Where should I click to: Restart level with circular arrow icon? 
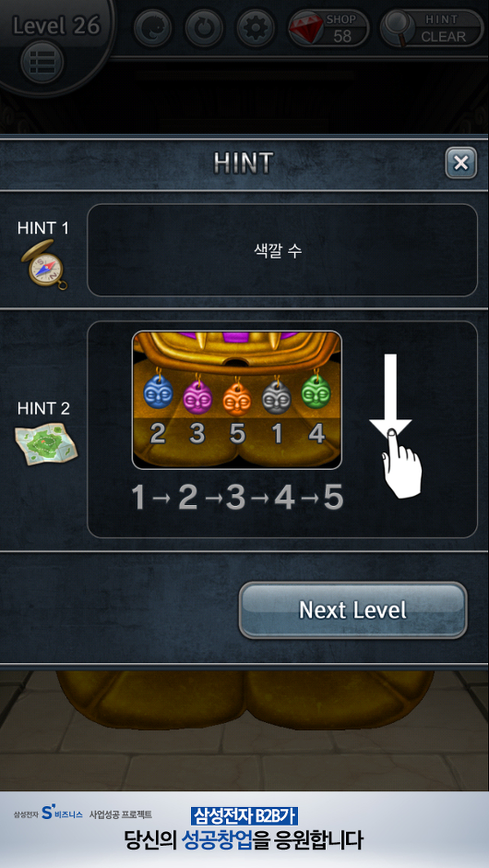click(204, 28)
